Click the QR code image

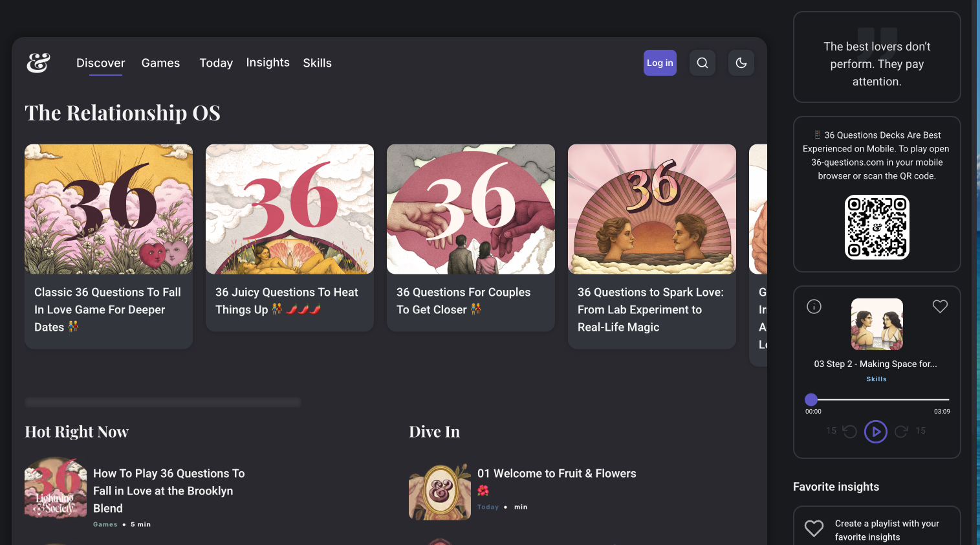click(x=877, y=227)
